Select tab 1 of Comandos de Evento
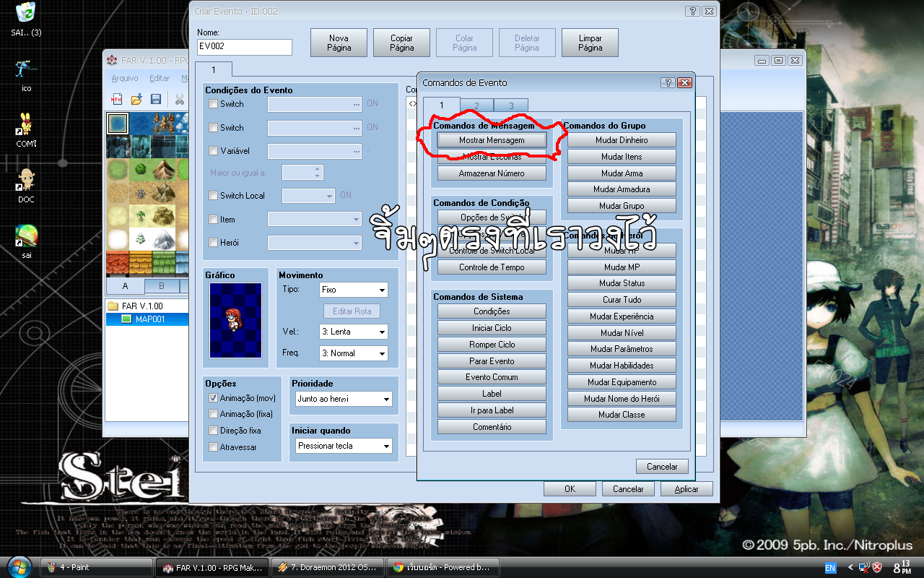Screen dimensions: 924x578 pos(442,105)
